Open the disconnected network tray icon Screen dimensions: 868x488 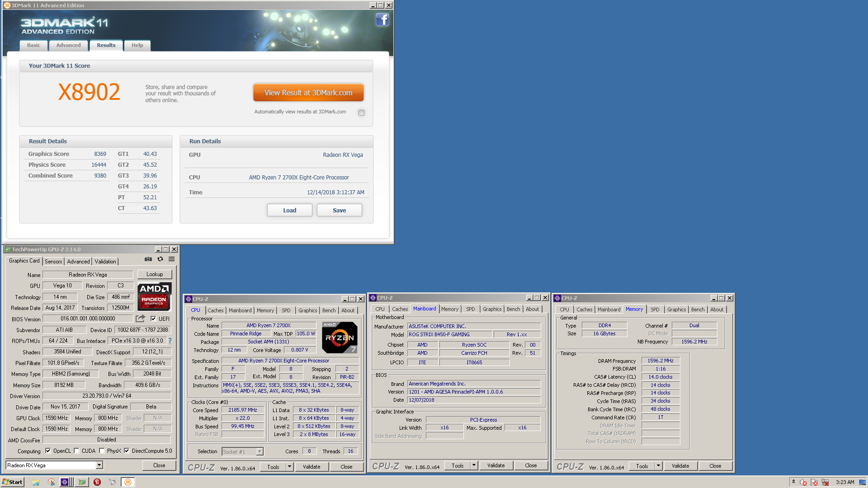pos(825,482)
